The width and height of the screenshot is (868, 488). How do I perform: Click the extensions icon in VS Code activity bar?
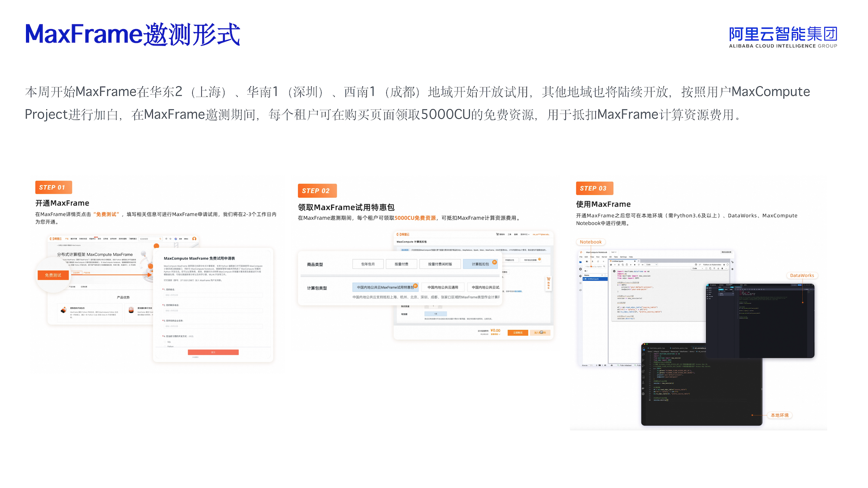coord(643,371)
